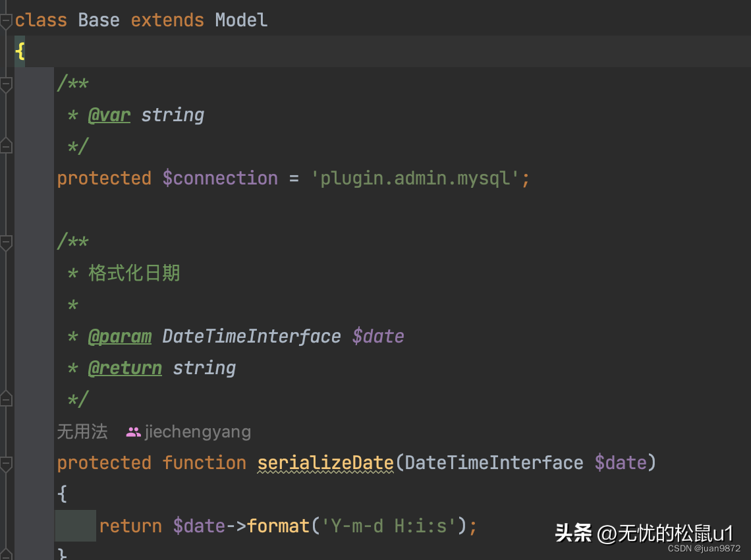This screenshot has width=751, height=560.
Task: Click the @param doc tag
Action: pyautogui.click(x=120, y=336)
